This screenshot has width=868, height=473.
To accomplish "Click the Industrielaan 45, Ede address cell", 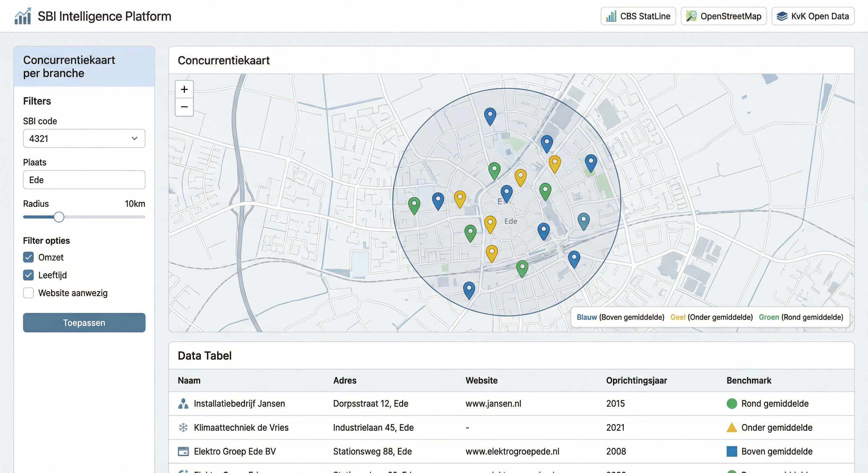I will click(373, 427).
